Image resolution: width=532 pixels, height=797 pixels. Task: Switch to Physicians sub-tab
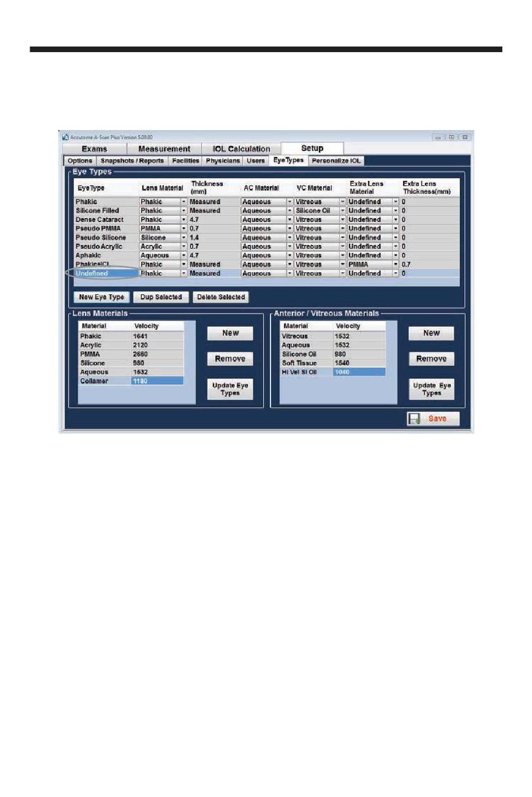click(x=223, y=161)
